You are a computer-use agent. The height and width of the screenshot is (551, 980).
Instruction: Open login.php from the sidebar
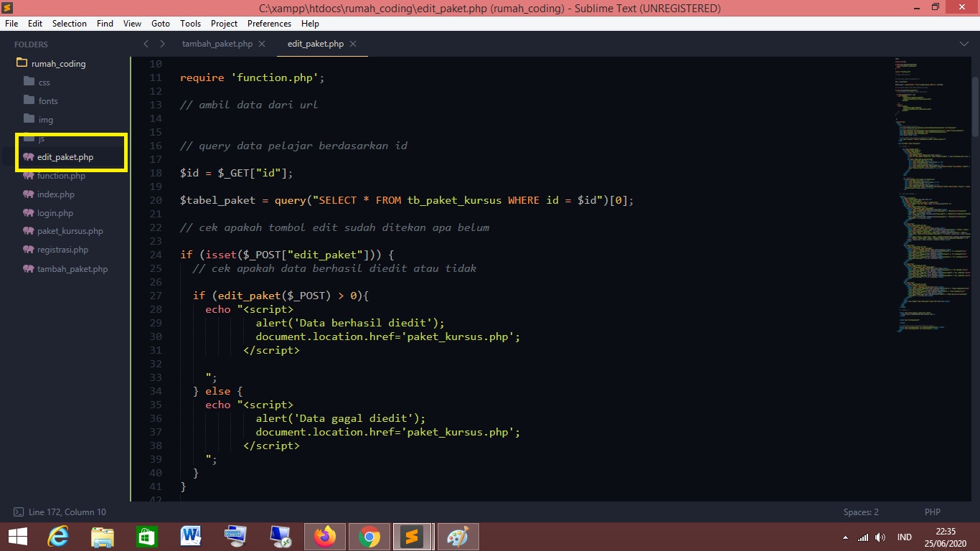pos(55,213)
